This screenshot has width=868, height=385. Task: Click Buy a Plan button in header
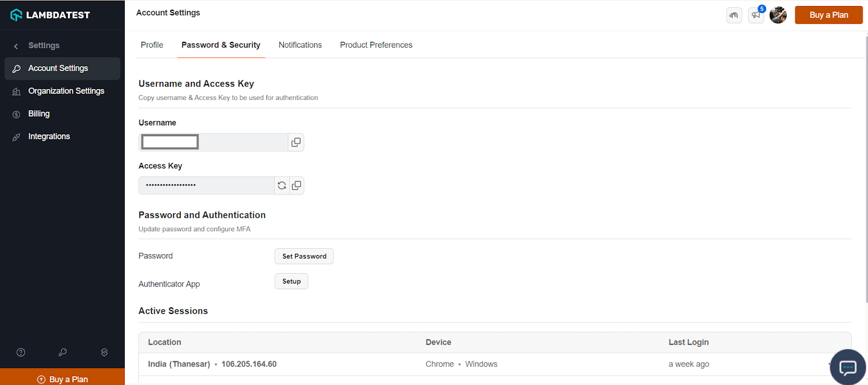[x=828, y=15]
